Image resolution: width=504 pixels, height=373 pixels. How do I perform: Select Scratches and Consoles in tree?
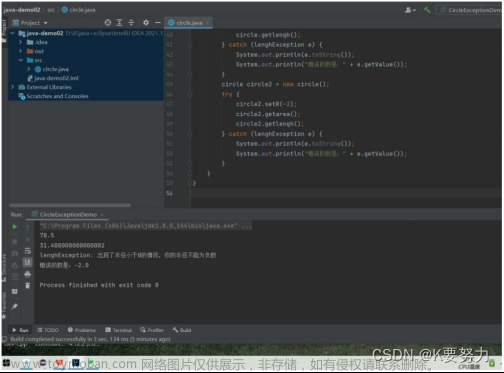54,96
